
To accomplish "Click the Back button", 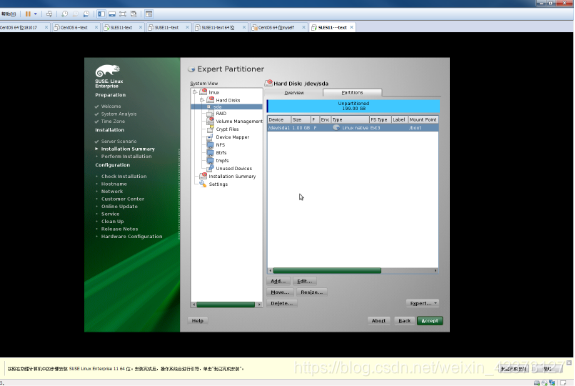I will [404, 321].
